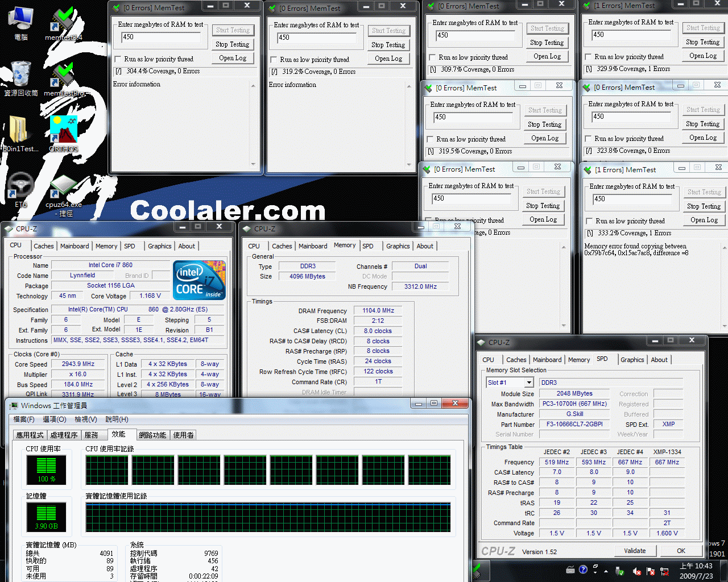This screenshot has height=582, width=728.
Task: Click the Part Number F3-10666CL7-2GBPI value
Action: [574, 424]
